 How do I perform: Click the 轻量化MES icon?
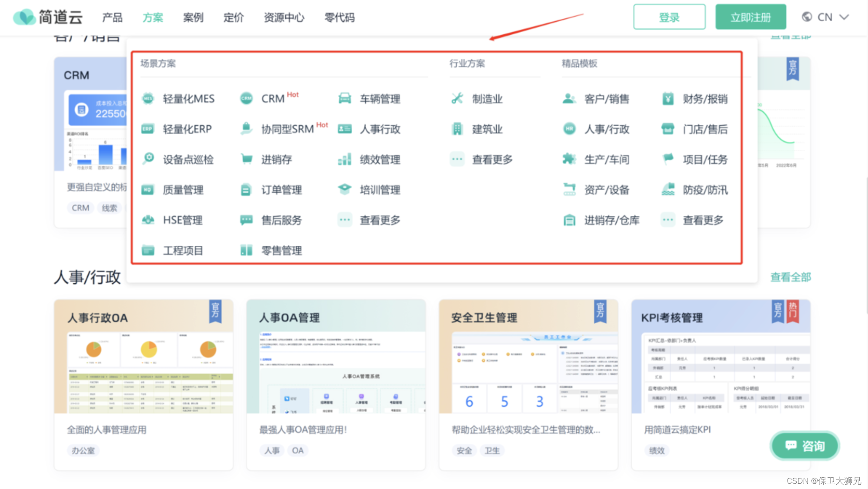(x=148, y=99)
